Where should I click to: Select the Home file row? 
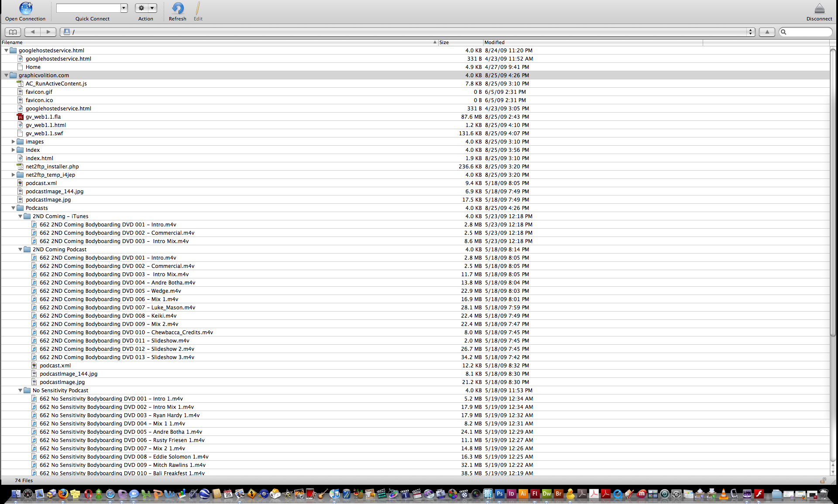pyautogui.click(x=415, y=67)
